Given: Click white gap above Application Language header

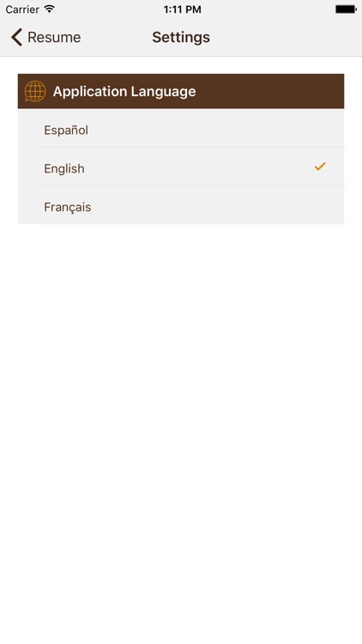Looking at the screenshot, I should [181, 65].
